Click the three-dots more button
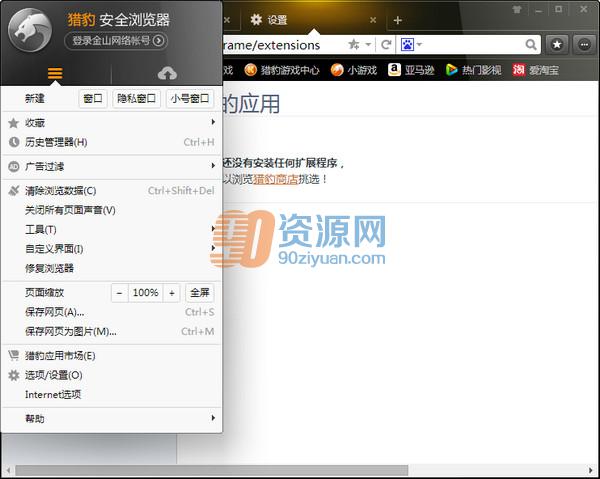 pos(584,45)
